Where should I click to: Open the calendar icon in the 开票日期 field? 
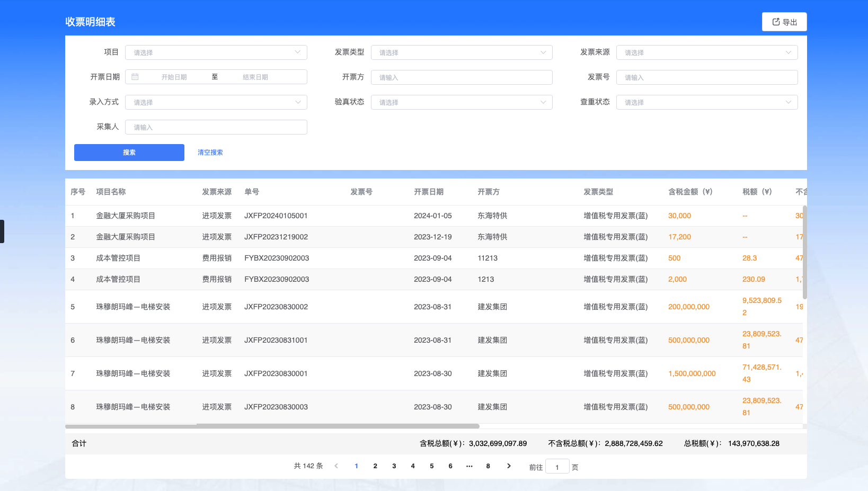coord(136,77)
